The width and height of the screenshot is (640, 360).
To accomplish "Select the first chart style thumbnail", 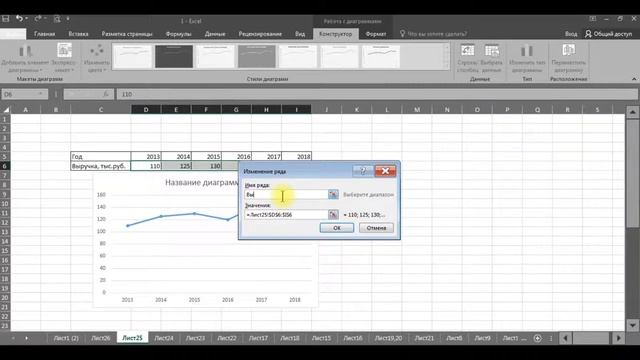I will coord(133,56).
